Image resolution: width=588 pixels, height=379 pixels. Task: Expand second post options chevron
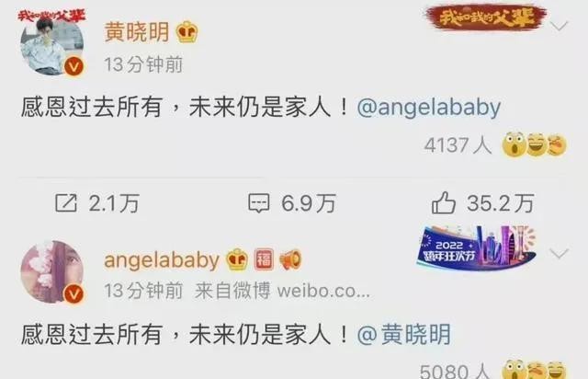pyautogui.click(x=559, y=254)
